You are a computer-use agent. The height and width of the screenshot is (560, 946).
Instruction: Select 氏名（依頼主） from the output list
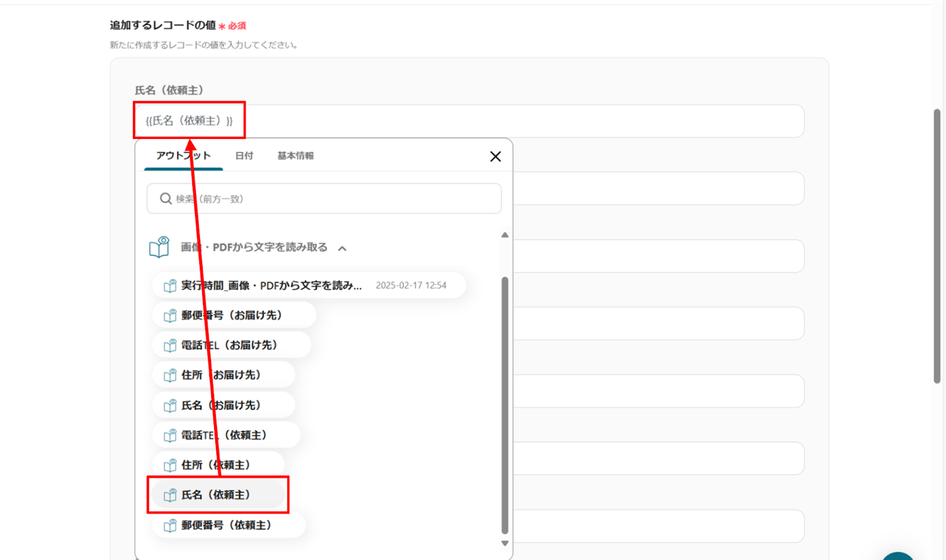[218, 495]
